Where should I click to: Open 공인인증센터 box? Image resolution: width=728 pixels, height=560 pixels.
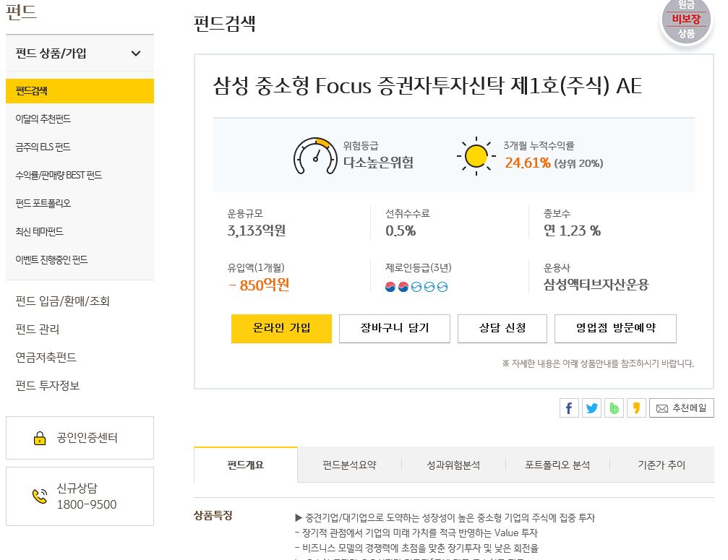[x=80, y=438]
